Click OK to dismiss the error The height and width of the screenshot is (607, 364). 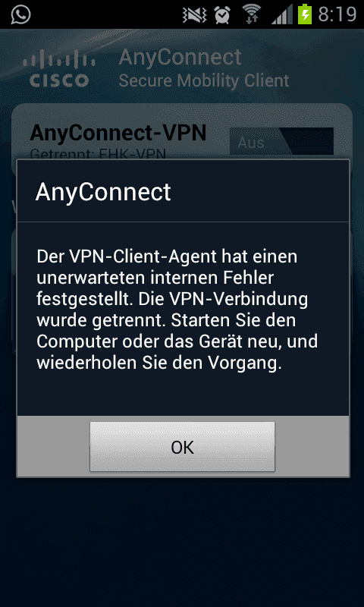pos(182,447)
